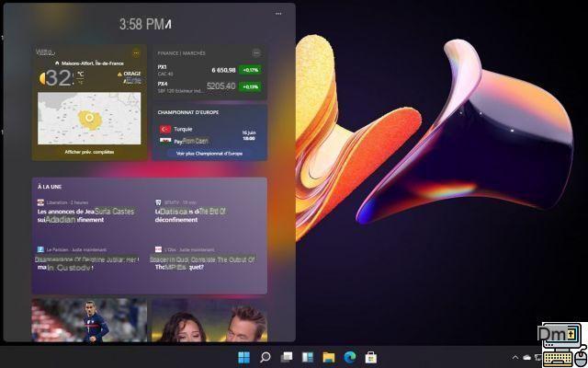Click the CHAMPIONNAT D'EUROPE widget title
Screen dimensions: 588x368
click(187, 112)
